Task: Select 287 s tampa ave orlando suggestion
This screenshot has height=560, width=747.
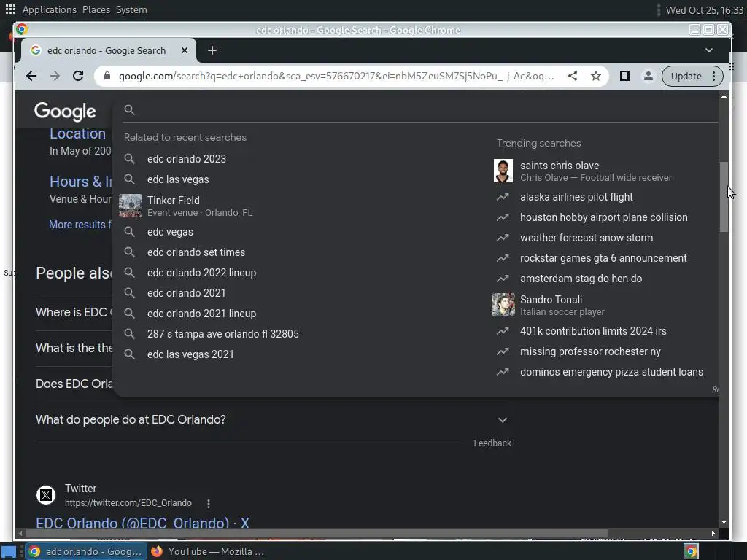Action: coord(223,334)
